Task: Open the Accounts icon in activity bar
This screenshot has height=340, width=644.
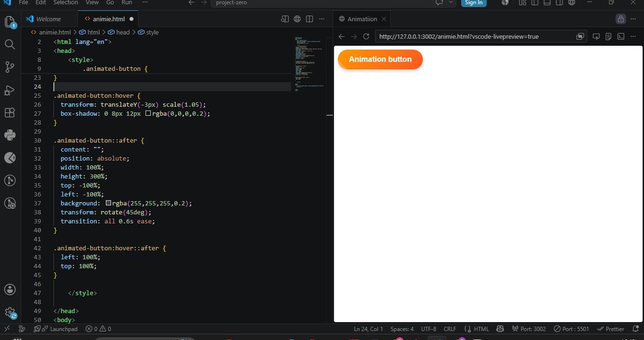Action: tap(10, 289)
